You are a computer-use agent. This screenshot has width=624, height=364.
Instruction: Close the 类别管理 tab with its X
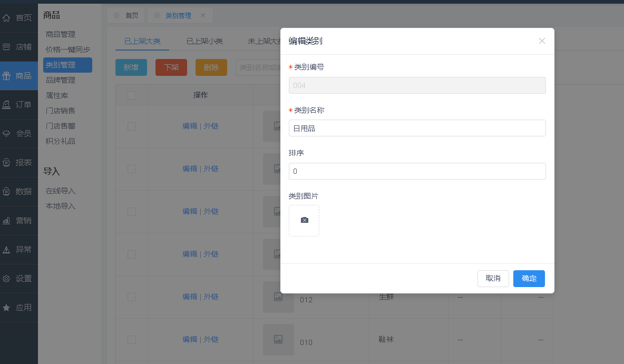tap(203, 15)
